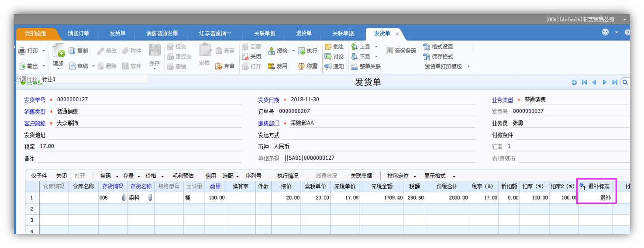The width and height of the screenshot is (644, 248).
Task: Click 毛利预估 in the grid toolbar
Action: [x=183, y=176]
